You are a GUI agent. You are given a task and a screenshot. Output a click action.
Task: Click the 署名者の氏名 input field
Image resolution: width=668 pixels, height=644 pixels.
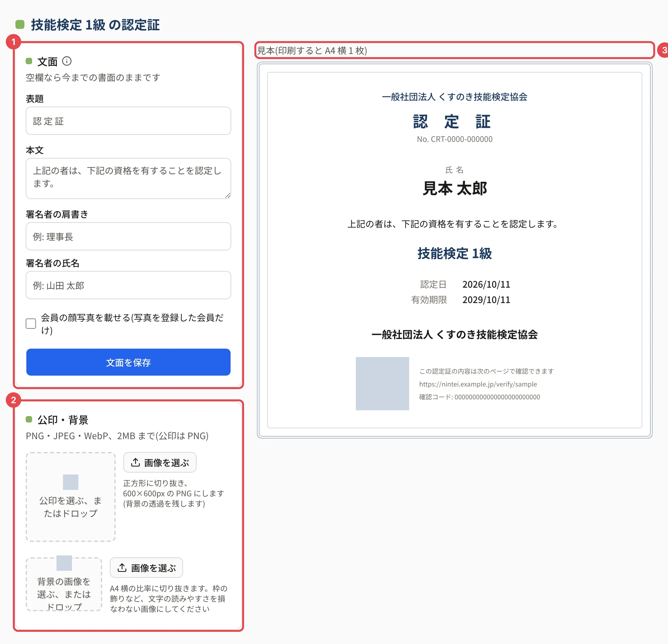(x=128, y=285)
